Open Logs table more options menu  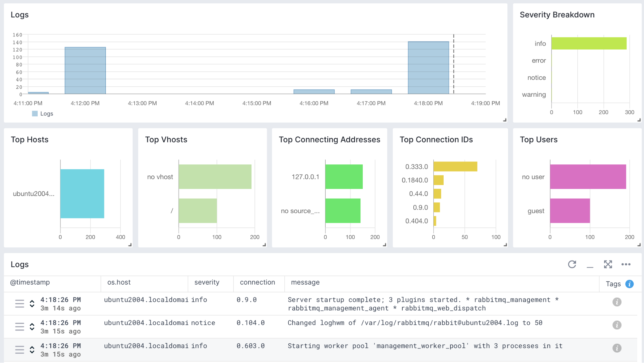point(626,264)
